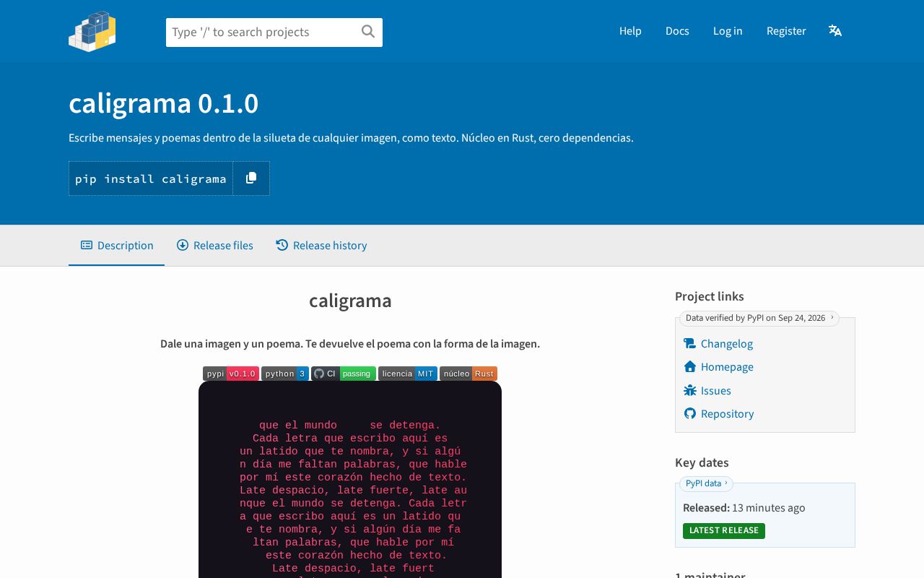Go to Register
This screenshot has height=578, width=924.
(786, 31)
